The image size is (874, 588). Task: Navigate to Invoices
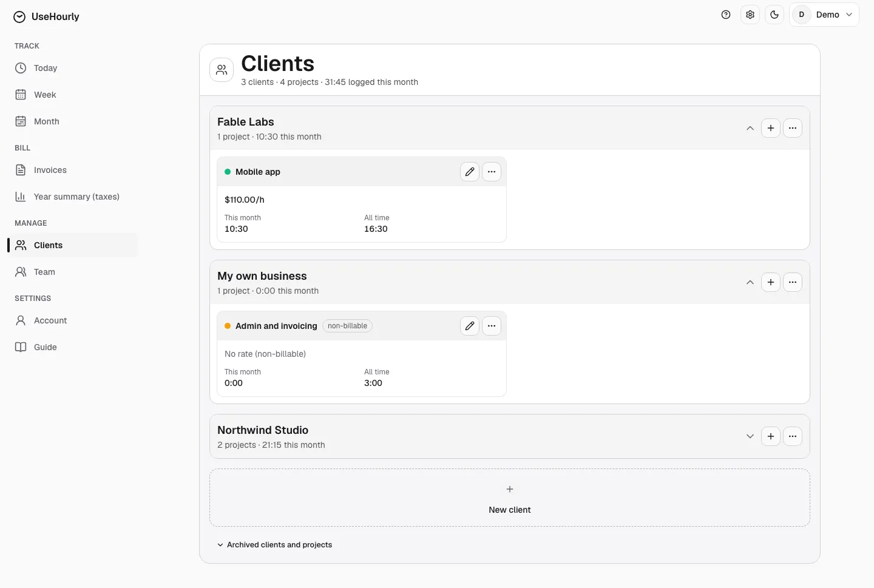click(x=73, y=170)
